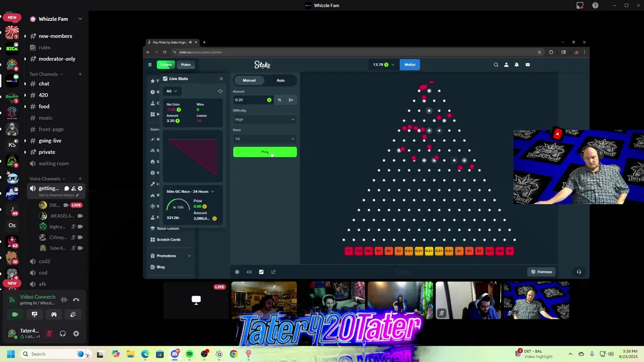This screenshot has height=362, width=644.
Task: Expand the Promotions sidebar section
Action: (171, 256)
